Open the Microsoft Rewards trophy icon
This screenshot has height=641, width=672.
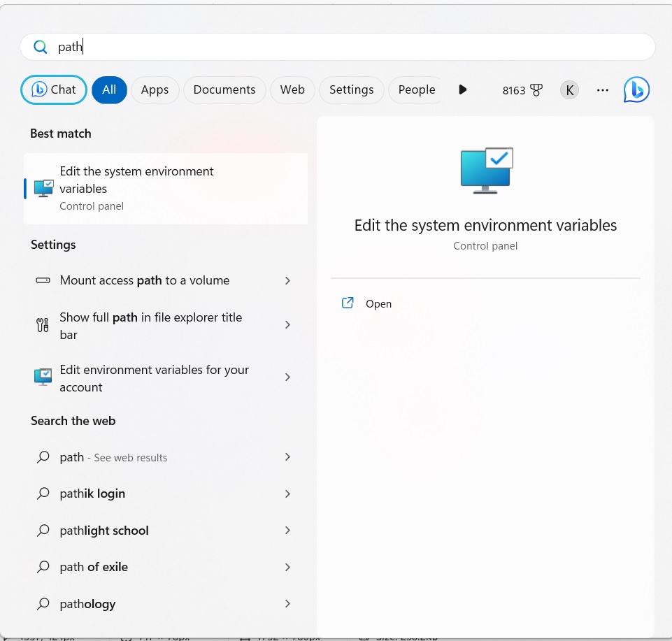click(x=536, y=90)
